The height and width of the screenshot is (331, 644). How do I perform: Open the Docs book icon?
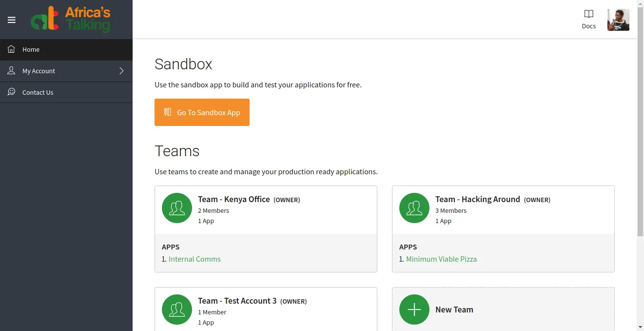pos(589,14)
